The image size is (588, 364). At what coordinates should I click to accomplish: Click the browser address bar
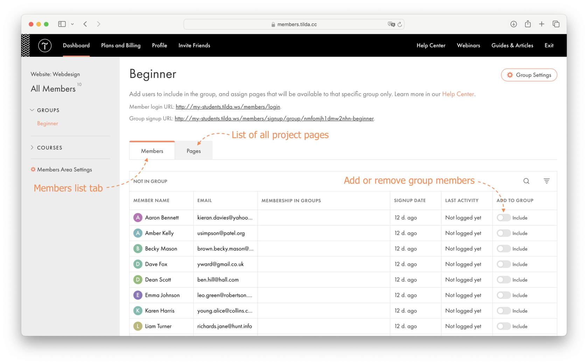click(x=294, y=24)
